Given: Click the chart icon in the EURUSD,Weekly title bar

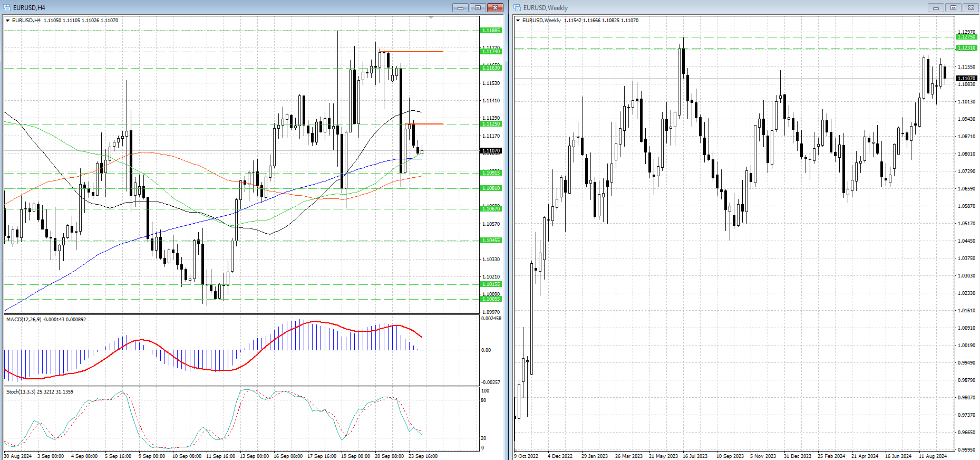Looking at the screenshot, I should click(x=518, y=7).
